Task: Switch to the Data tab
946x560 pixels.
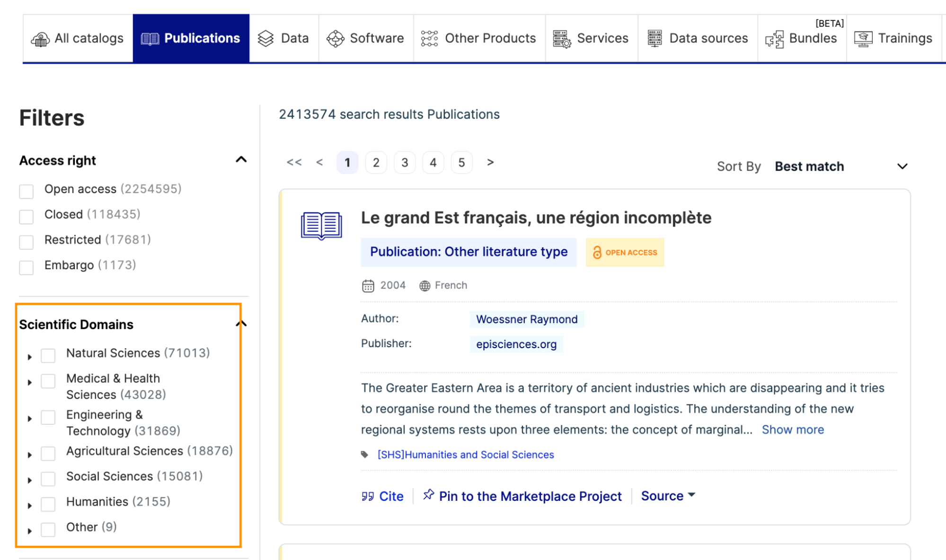Action: pos(283,38)
